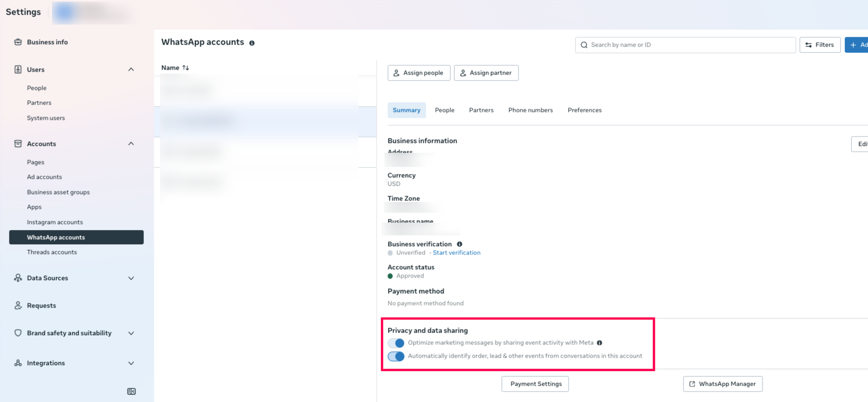The width and height of the screenshot is (868, 402).
Task: Click the Payment Settings button
Action: [535, 384]
